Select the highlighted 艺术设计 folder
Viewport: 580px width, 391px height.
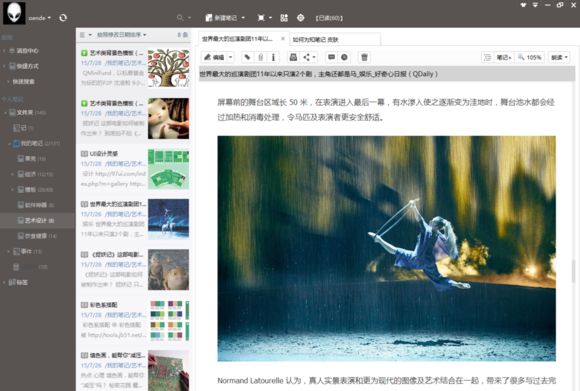(38, 220)
